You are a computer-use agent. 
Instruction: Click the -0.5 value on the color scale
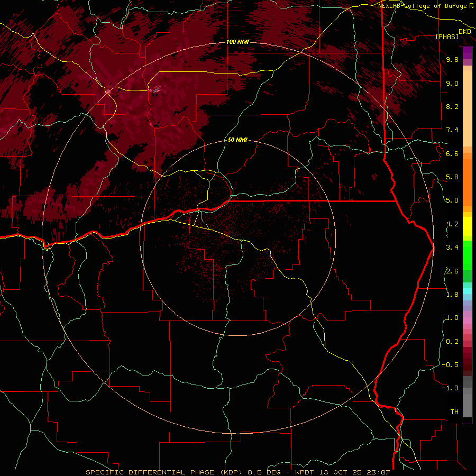450,365
